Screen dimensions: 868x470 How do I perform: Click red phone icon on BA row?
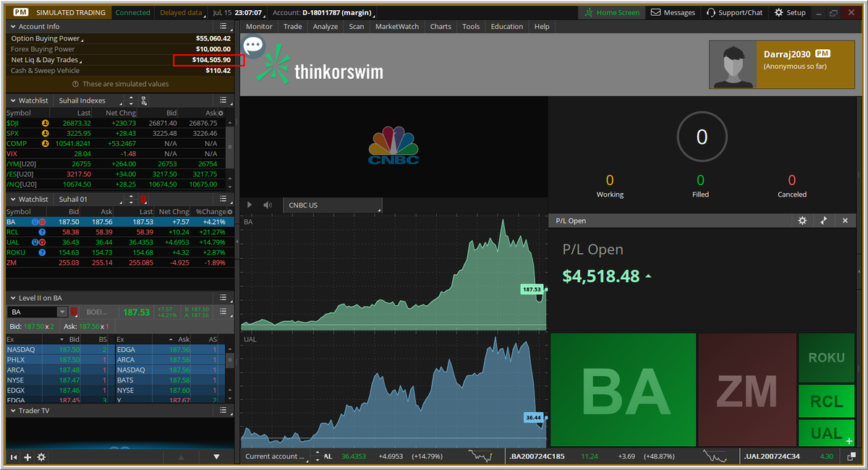click(x=43, y=222)
